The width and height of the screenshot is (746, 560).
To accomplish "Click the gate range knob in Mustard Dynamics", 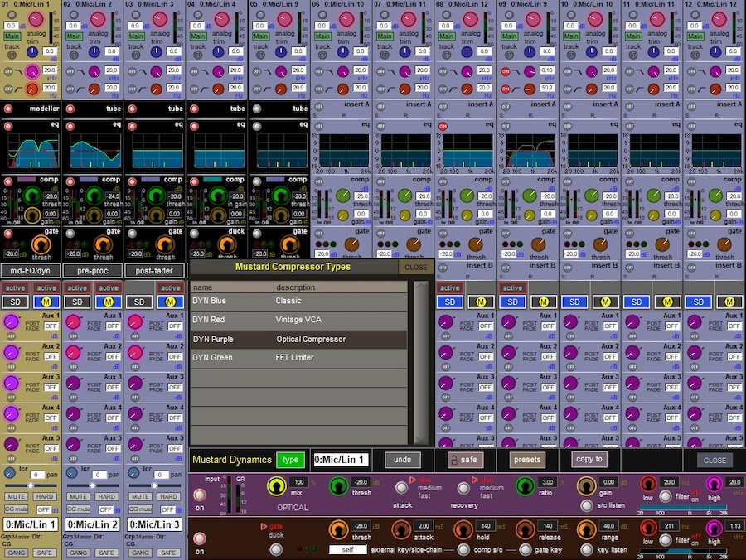I will coord(586,530).
